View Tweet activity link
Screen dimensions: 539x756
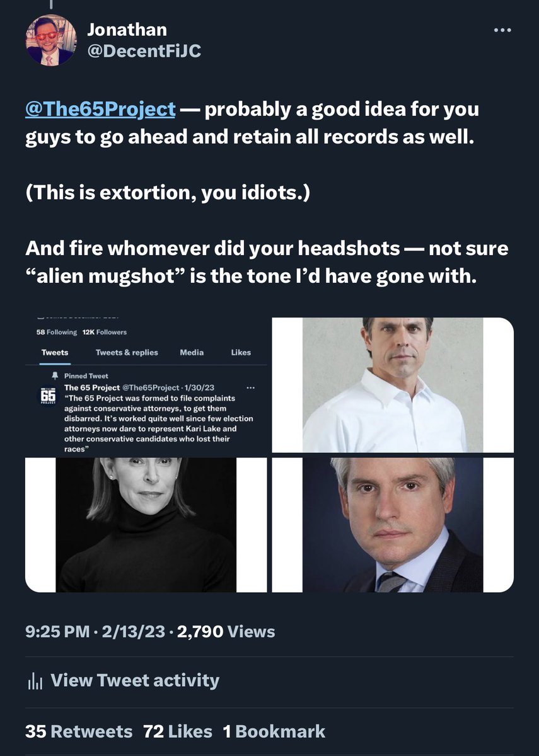click(x=135, y=680)
